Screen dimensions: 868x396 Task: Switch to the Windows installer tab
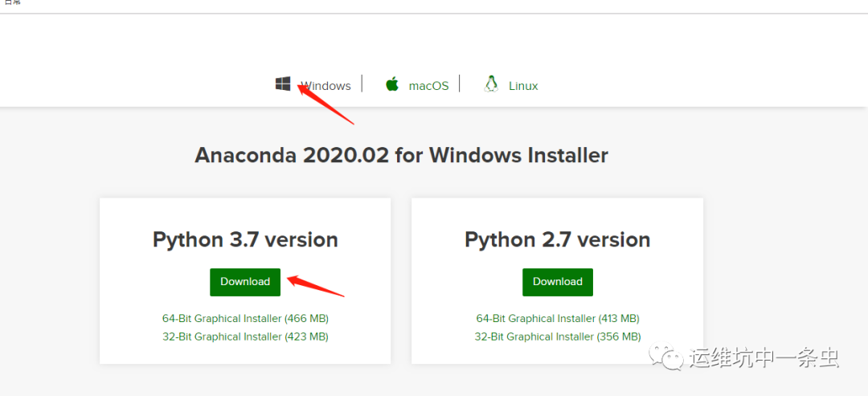click(x=325, y=86)
